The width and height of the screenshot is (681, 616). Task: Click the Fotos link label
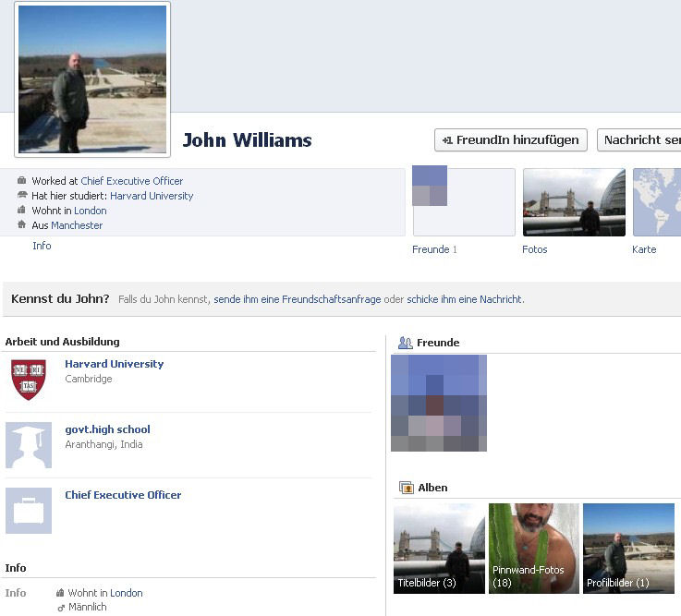coord(535,249)
